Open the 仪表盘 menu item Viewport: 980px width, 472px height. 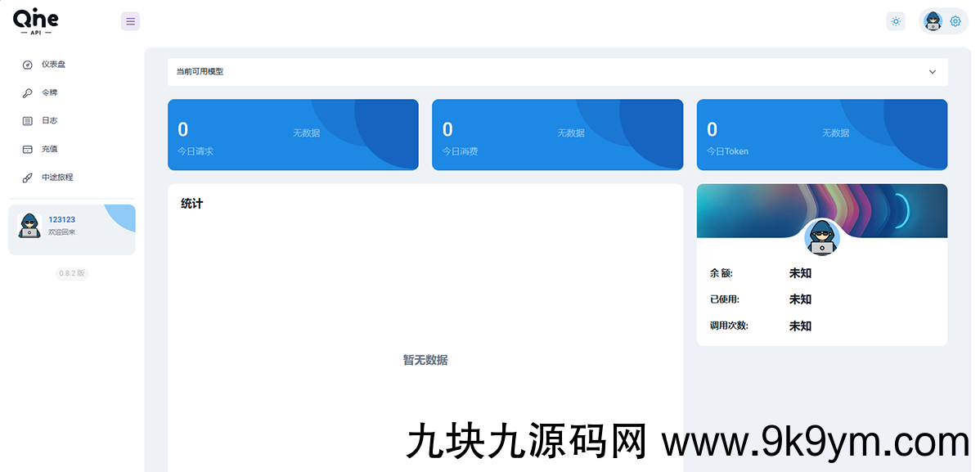[x=54, y=65]
